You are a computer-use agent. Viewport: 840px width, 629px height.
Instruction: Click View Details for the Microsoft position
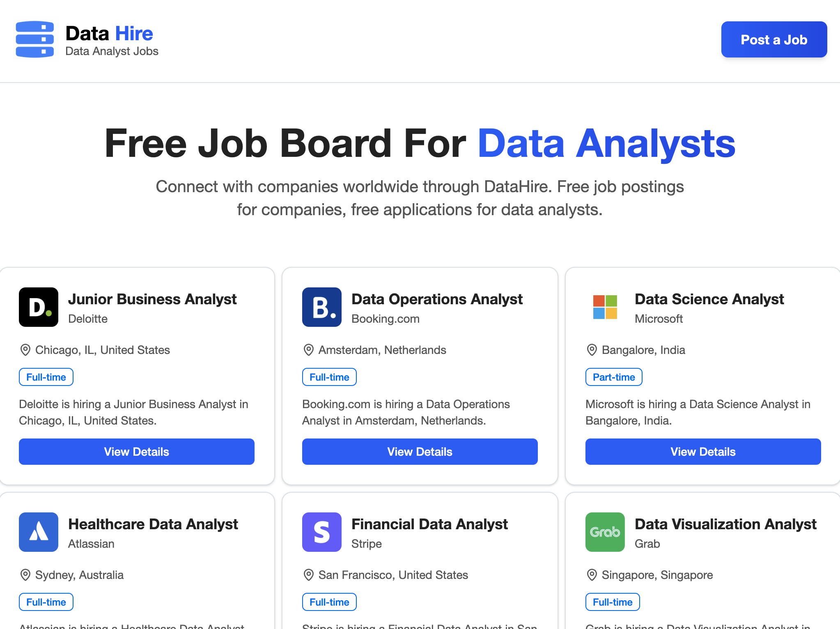click(702, 452)
